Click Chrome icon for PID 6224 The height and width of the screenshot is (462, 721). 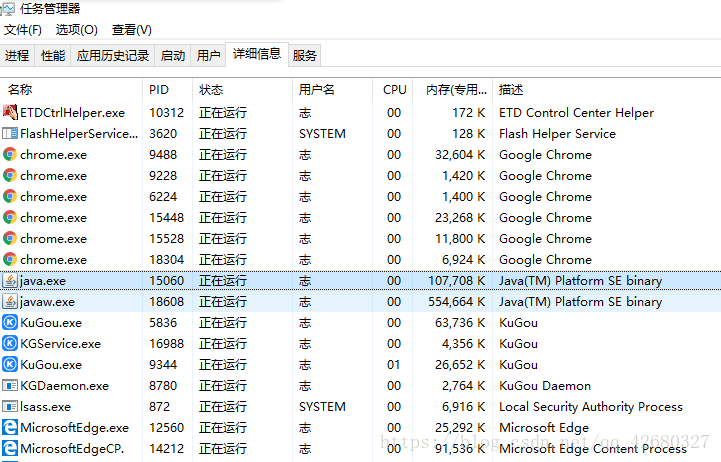tap(10, 197)
